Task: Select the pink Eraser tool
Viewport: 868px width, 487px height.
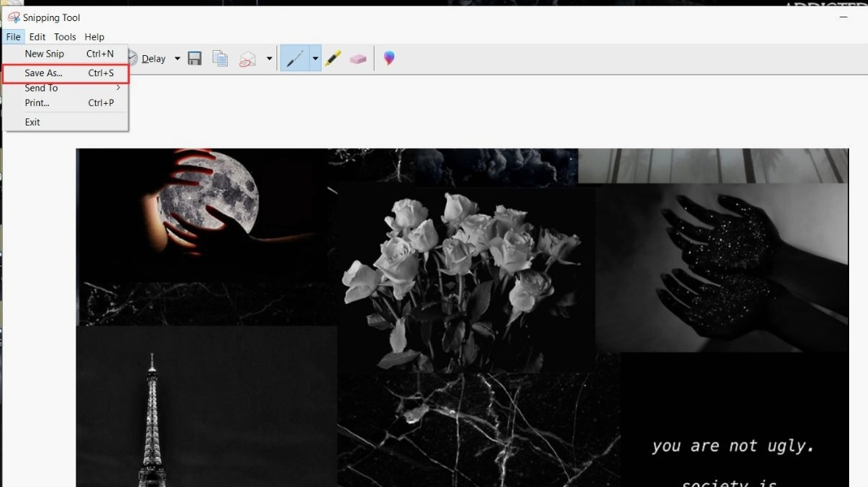Action: 358,59
